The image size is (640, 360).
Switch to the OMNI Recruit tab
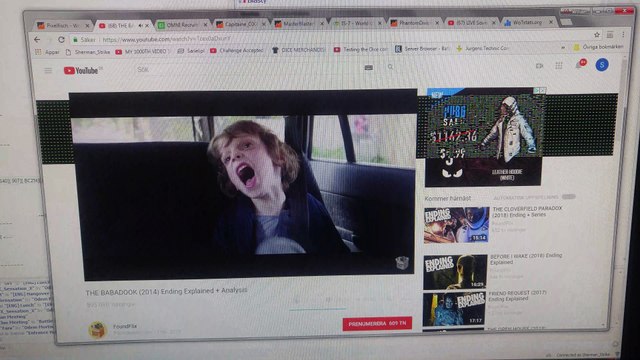click(x=183, y=25)
